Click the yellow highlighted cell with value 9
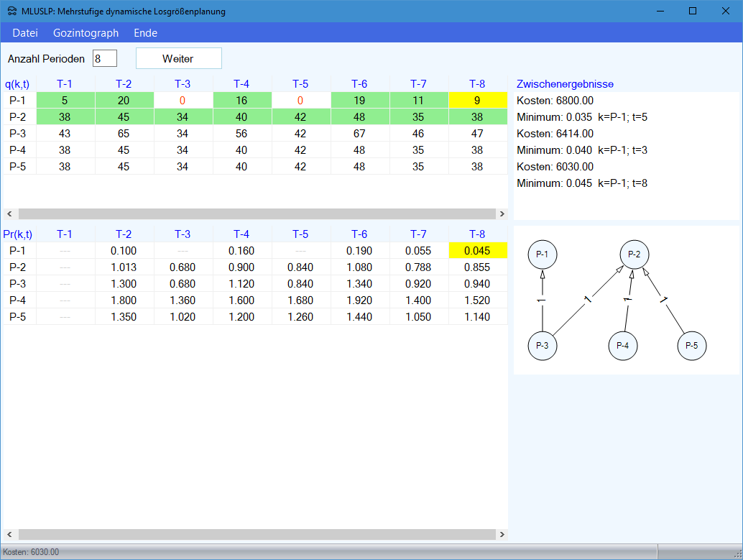Viewport: 743px width, 560px height. [477, 101]
